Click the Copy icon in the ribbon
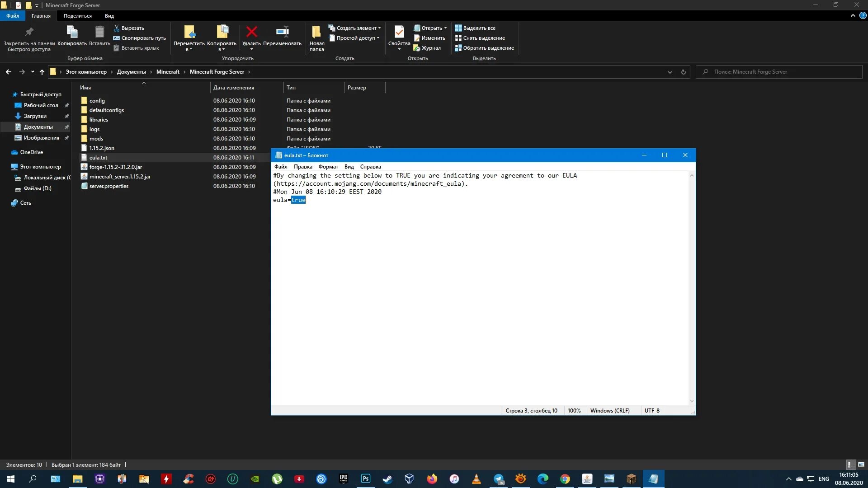The image size is (868, 488). click(72, 32)
